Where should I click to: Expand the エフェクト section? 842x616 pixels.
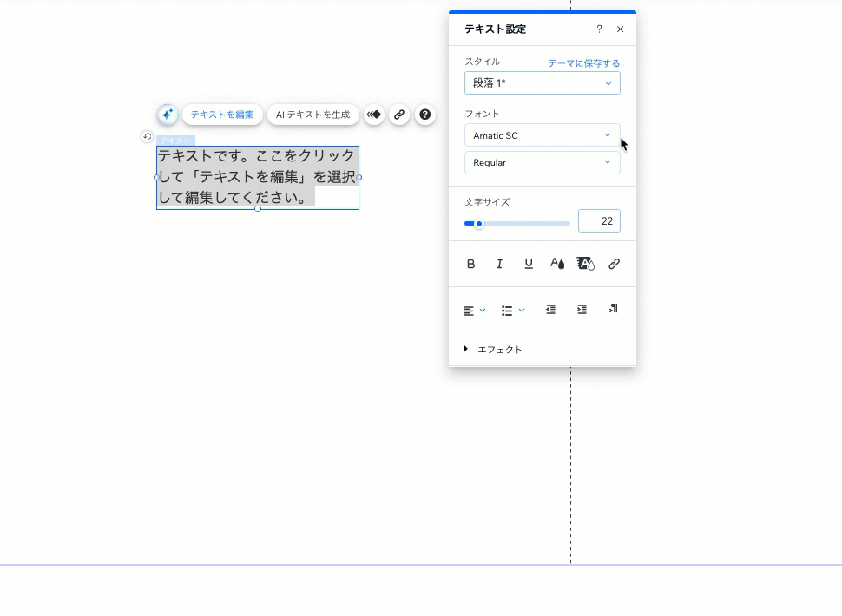pos(493,350)
